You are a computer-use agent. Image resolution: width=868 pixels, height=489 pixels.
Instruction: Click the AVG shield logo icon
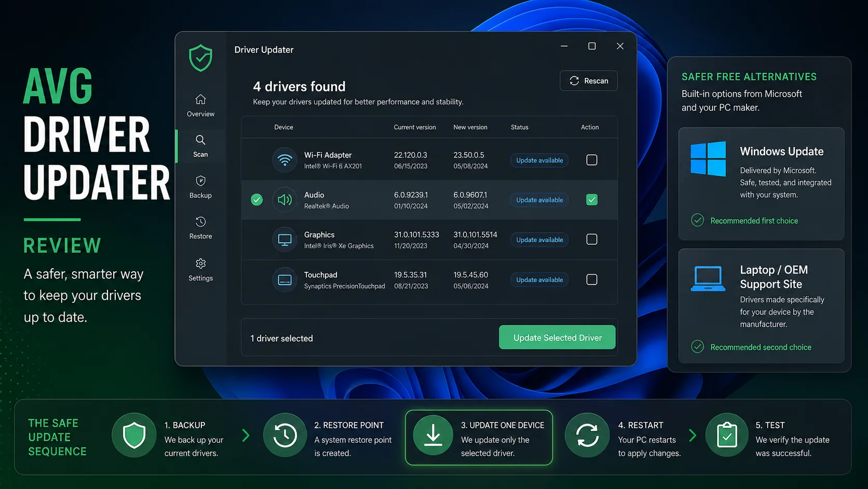(x=200, y=58)
